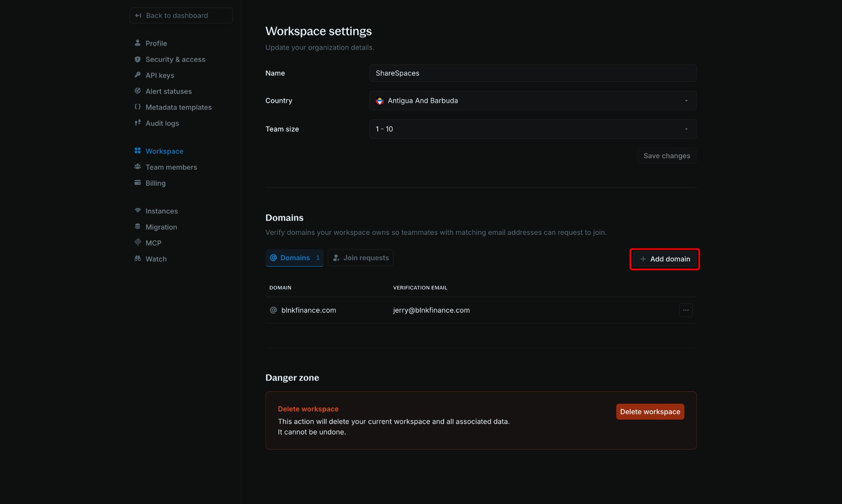The image size is (842, 504).
Task: Click the Security & access shield icon
Action: click(x=137, y=59)
